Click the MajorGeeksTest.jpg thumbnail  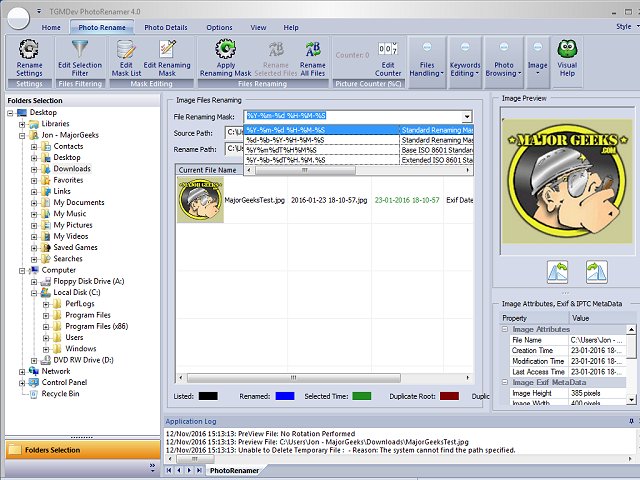pos(200,200)
